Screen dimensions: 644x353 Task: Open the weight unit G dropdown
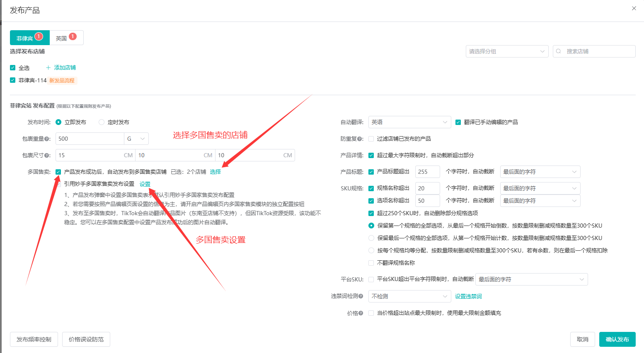pyautogui.click(x=136, y=139)
